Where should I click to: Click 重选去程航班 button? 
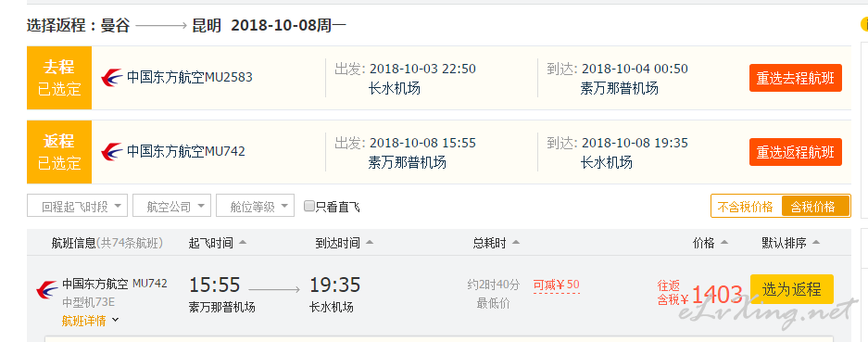click(796, 78)
